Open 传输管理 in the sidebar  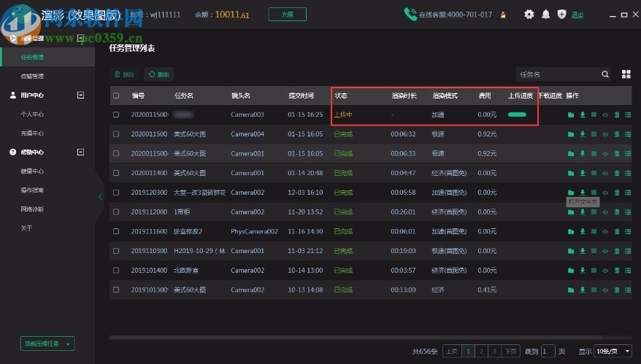[32, 77]
